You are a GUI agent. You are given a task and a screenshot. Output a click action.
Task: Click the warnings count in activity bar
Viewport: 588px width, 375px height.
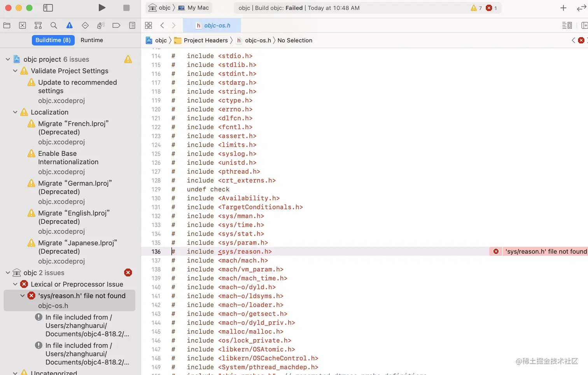tap(476, 8)
